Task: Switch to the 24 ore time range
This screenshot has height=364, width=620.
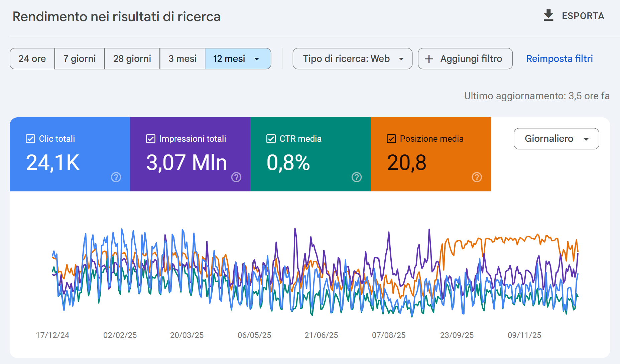Action: click(32, 58)
